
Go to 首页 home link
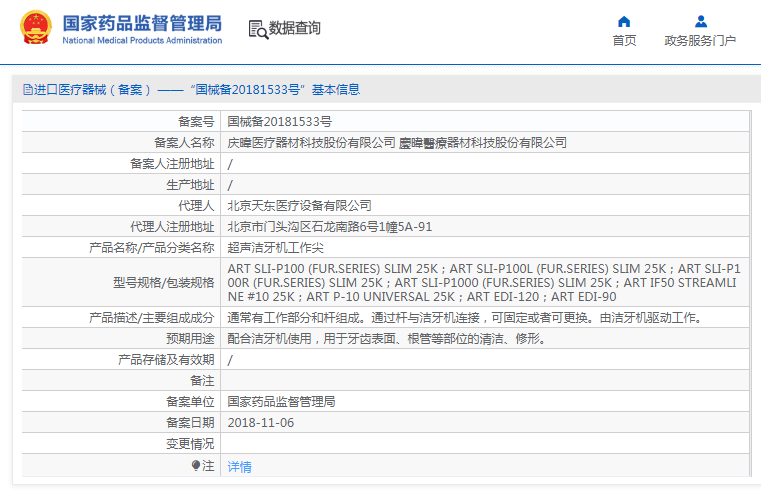tap(624, 41)
